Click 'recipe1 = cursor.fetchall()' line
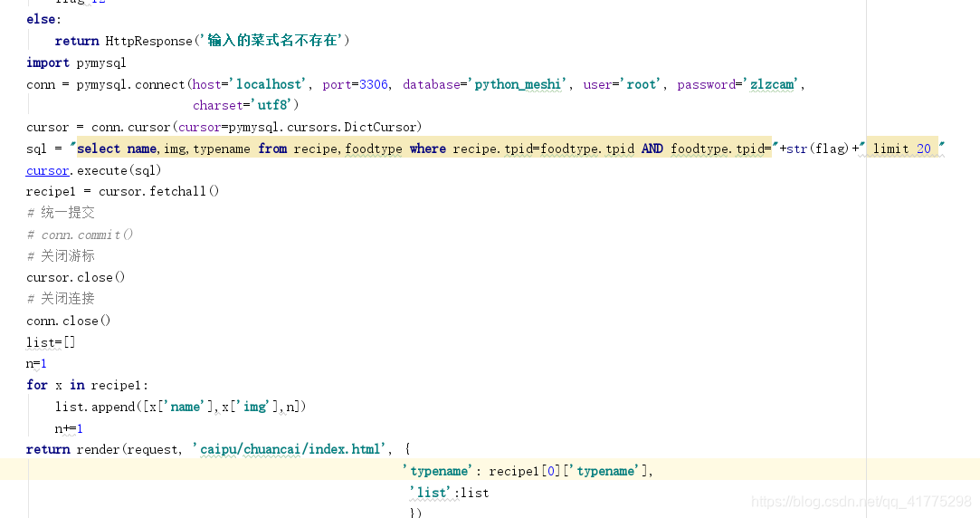This screenshot has width=980, height=518. pos(122,191)
